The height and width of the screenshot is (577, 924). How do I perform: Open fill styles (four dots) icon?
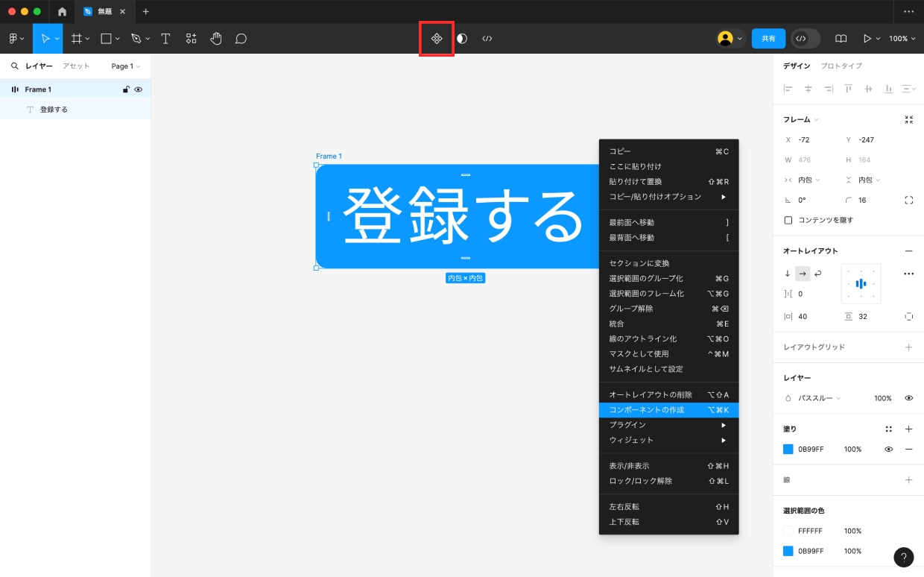[x=888, y=429]
